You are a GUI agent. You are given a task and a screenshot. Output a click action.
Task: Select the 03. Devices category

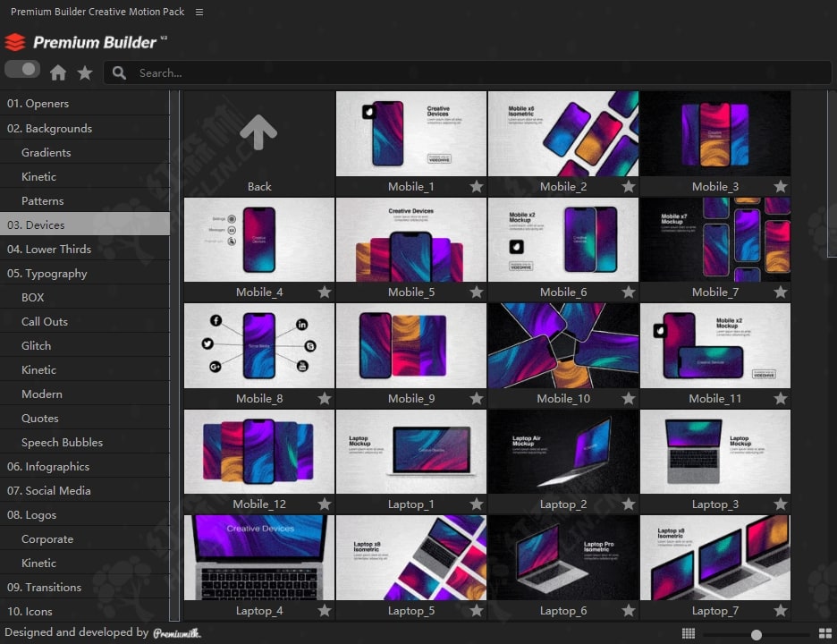pos(85,225)
